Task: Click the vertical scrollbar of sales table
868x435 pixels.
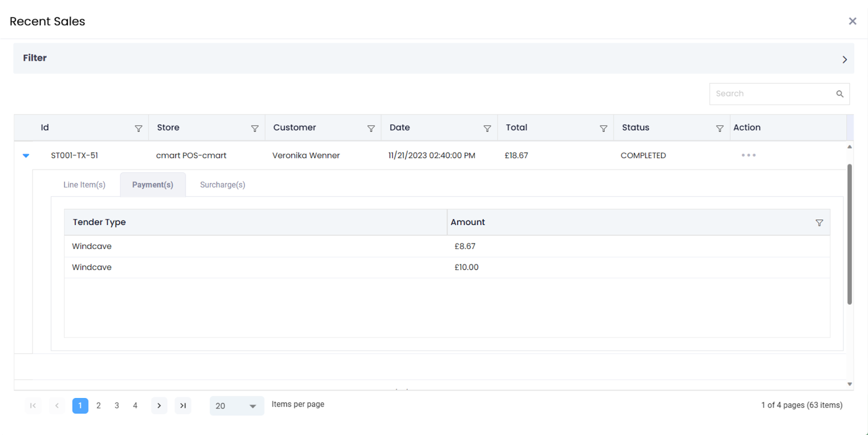Action: pyautogui.click(x=849, y=234)
